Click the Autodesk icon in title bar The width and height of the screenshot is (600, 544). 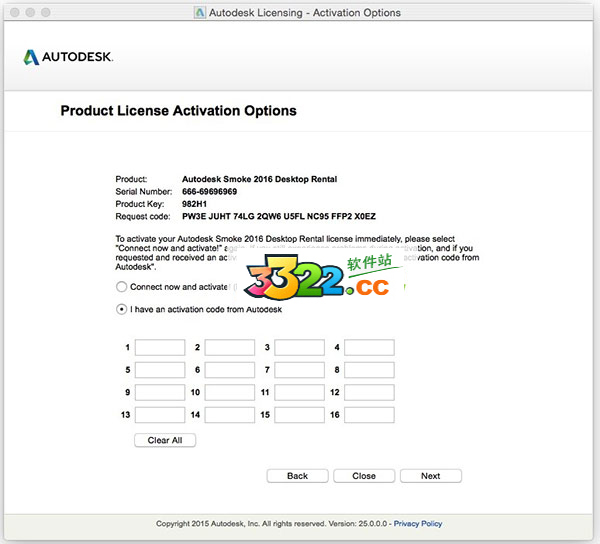200,13
